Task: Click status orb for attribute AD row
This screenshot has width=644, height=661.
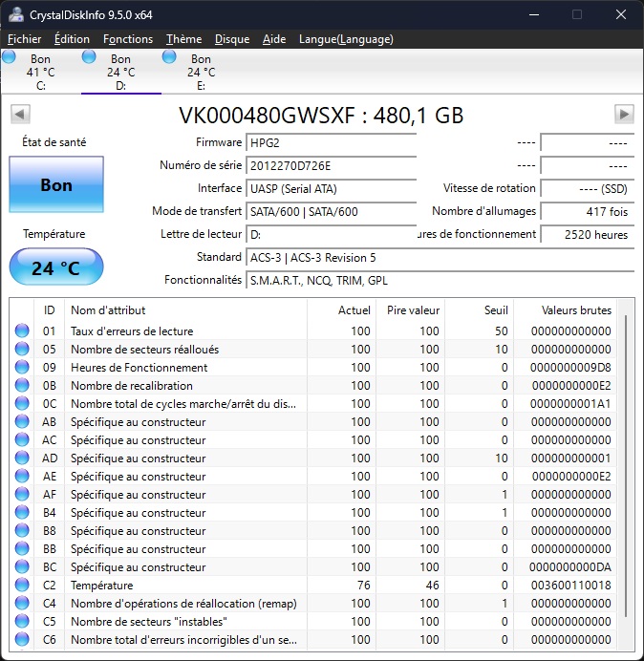Action: pos(22,458)
